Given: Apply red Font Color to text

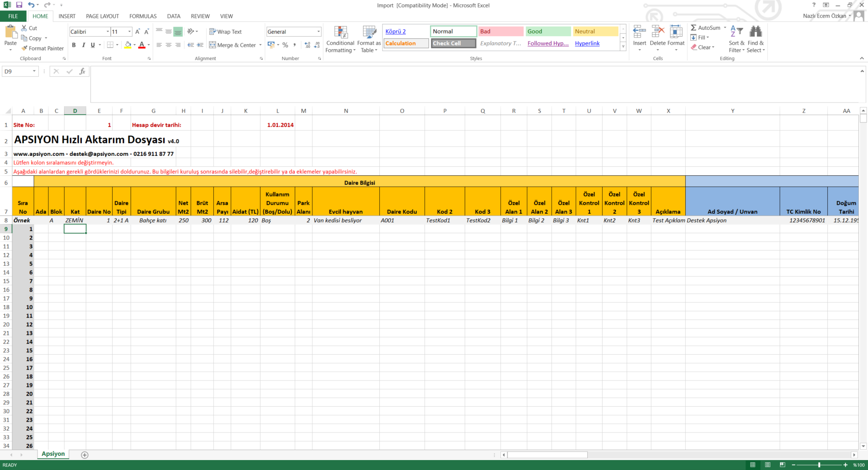Looking at the screenshot, I should coord(142,45).
